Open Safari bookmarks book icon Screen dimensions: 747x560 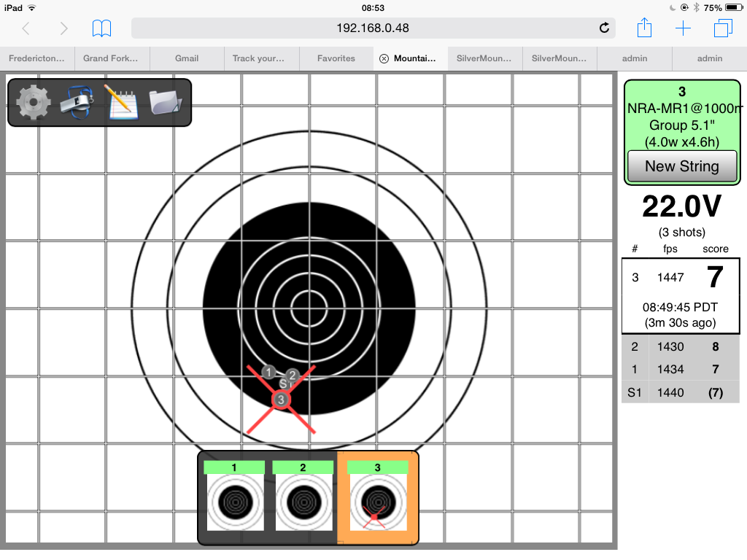(x=102, y=28)
